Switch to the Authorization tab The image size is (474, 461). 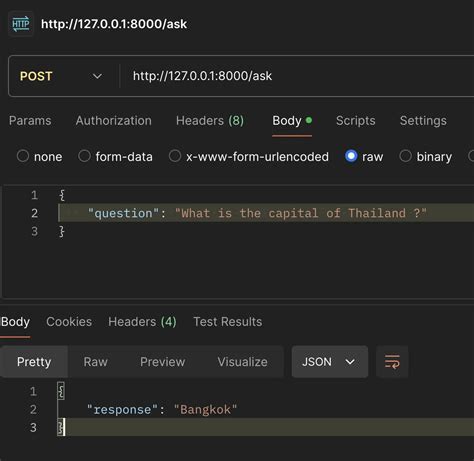114,121
